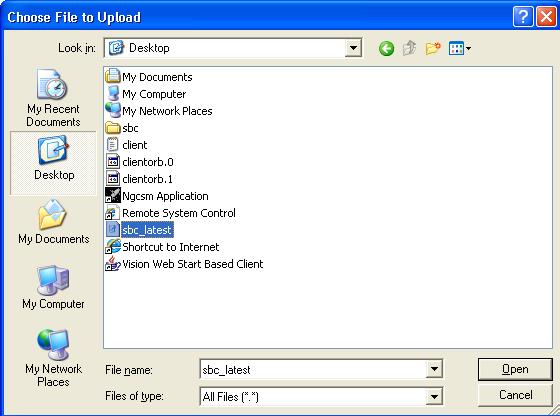Click the Open button
560x416 pixels.
coord(515,369)
